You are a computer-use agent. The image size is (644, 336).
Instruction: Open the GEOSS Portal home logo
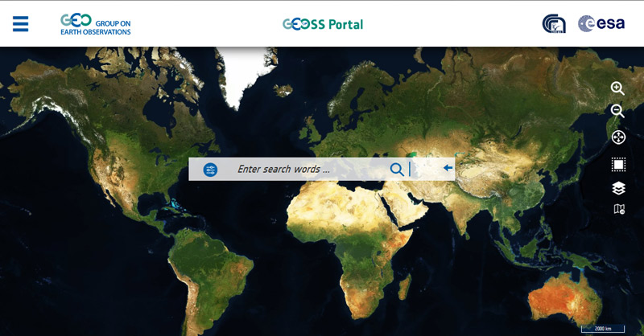323,25
